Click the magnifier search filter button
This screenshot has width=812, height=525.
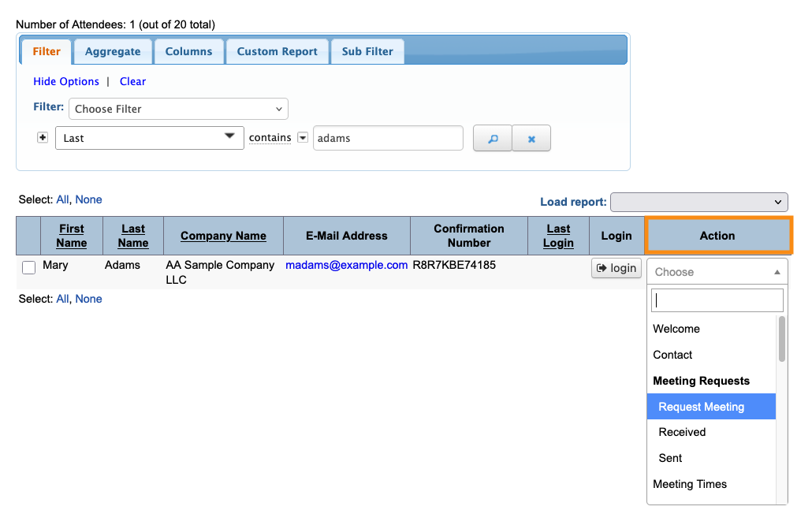pyautogui.click(x=492, y=138)
